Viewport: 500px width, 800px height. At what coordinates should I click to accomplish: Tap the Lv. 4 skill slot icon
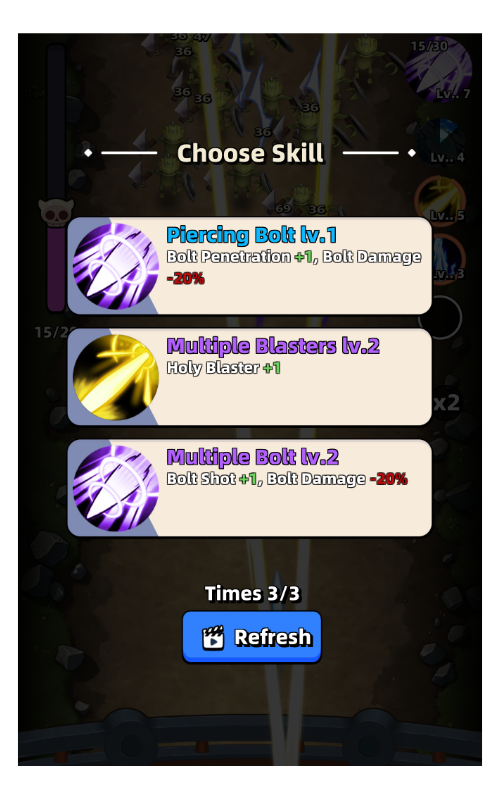(x=441, y=142)
